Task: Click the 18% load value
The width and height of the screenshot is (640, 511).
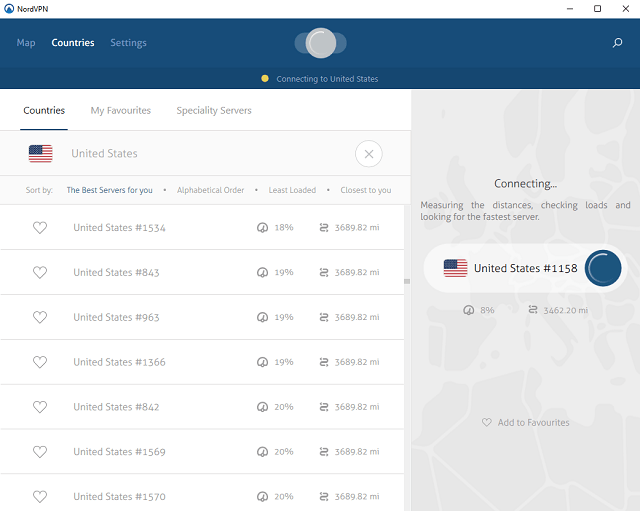Action: (284, 227)
